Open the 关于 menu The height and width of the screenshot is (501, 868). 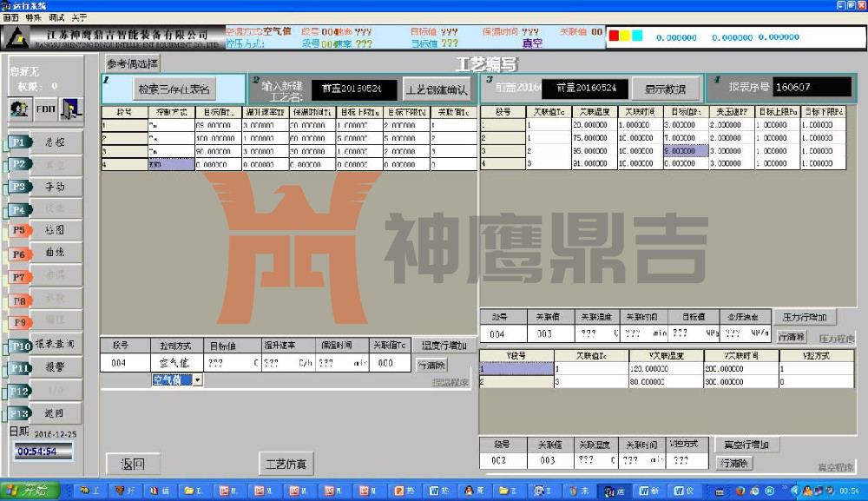78,17
